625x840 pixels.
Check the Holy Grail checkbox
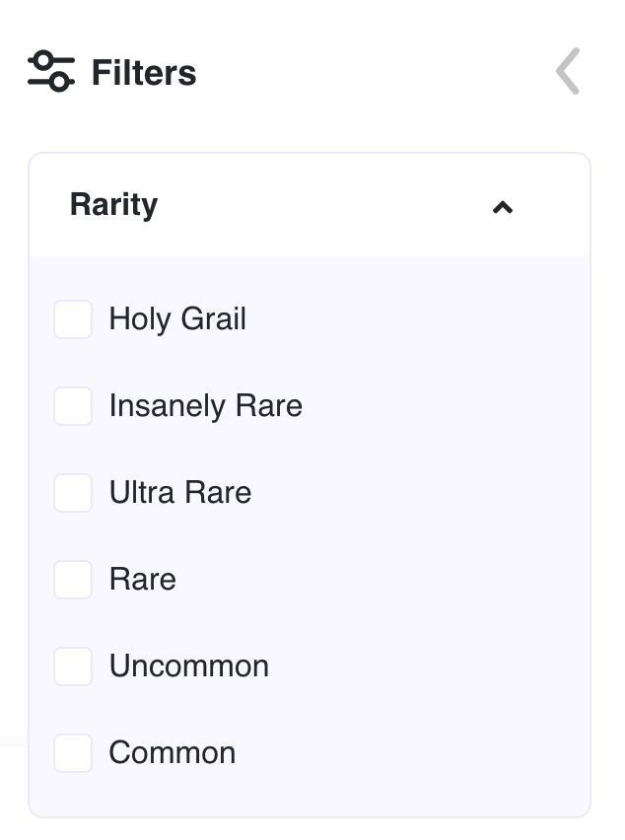click(x=73, y=319)
